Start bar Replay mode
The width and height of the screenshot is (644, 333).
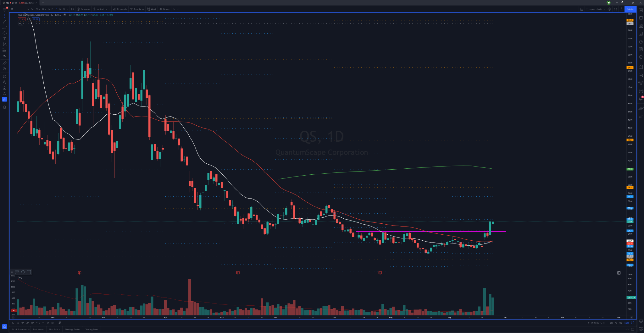[x=164, y=9]
